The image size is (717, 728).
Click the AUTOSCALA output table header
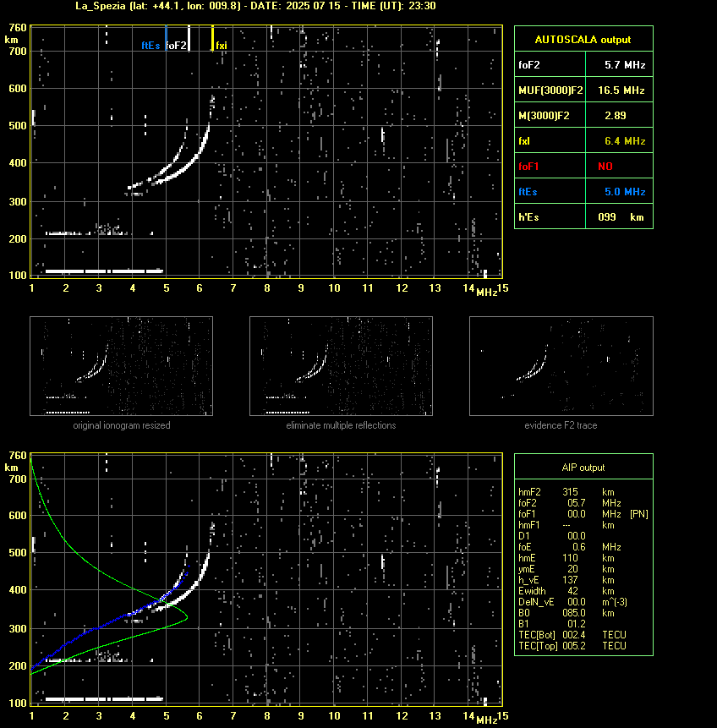click(583, 39)
